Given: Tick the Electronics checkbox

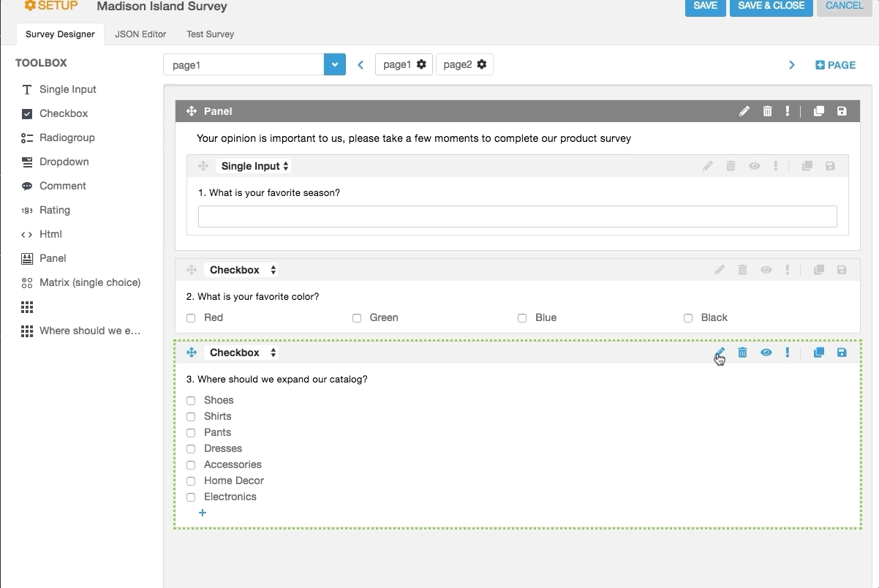Looking at the screenshot, I should point(191,497).
